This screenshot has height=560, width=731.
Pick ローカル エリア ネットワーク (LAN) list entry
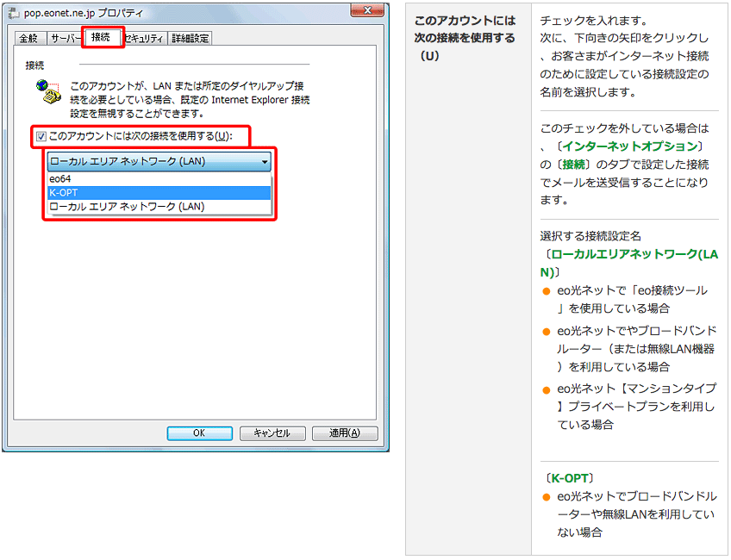[x=127, y=207]
